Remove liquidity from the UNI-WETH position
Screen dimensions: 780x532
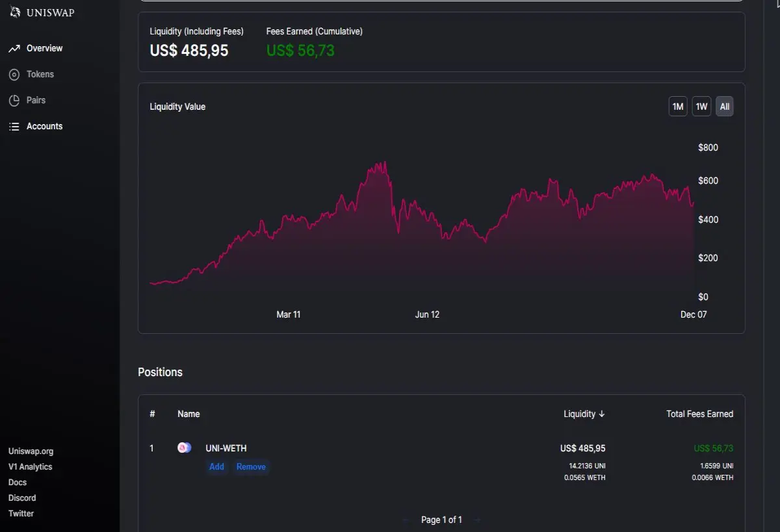(x=251, y=466)
